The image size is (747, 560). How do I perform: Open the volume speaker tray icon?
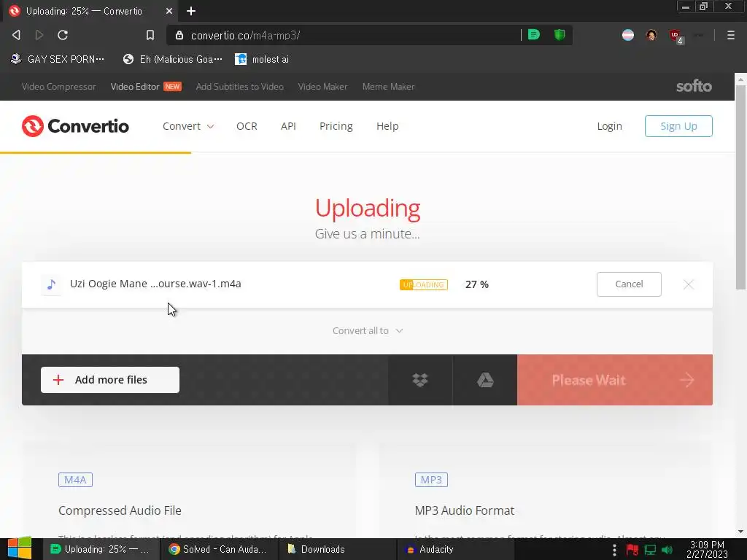click(x=667, y=550)
